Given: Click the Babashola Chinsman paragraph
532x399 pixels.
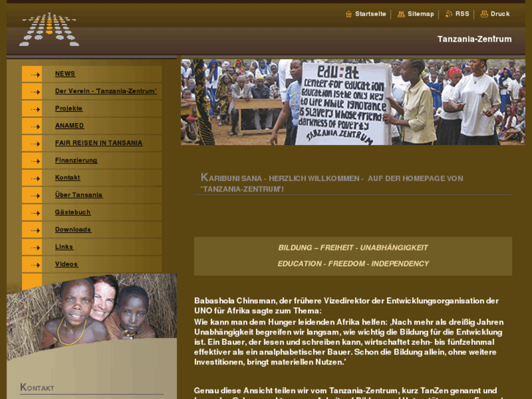Looking at the screenshot, I should [x=349, y=332].
